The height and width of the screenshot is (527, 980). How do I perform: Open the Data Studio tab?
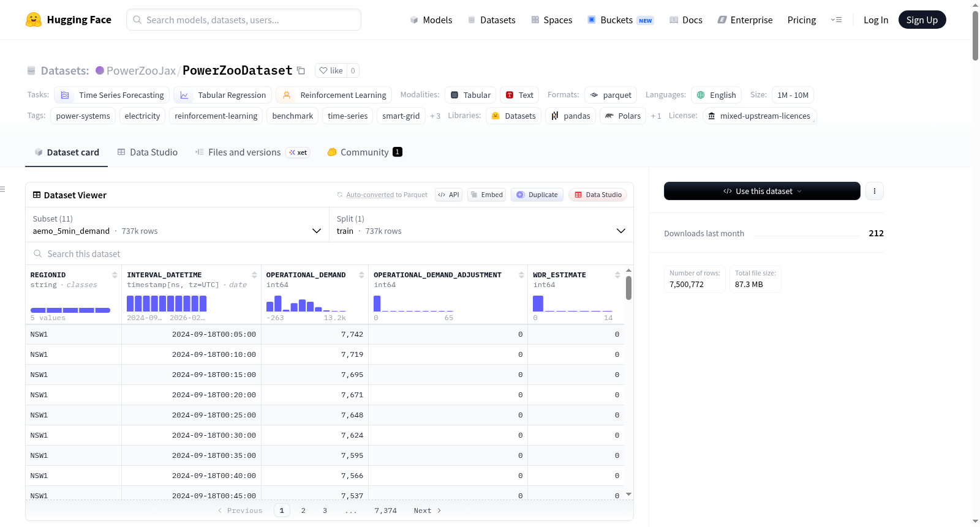coord(148,152)
